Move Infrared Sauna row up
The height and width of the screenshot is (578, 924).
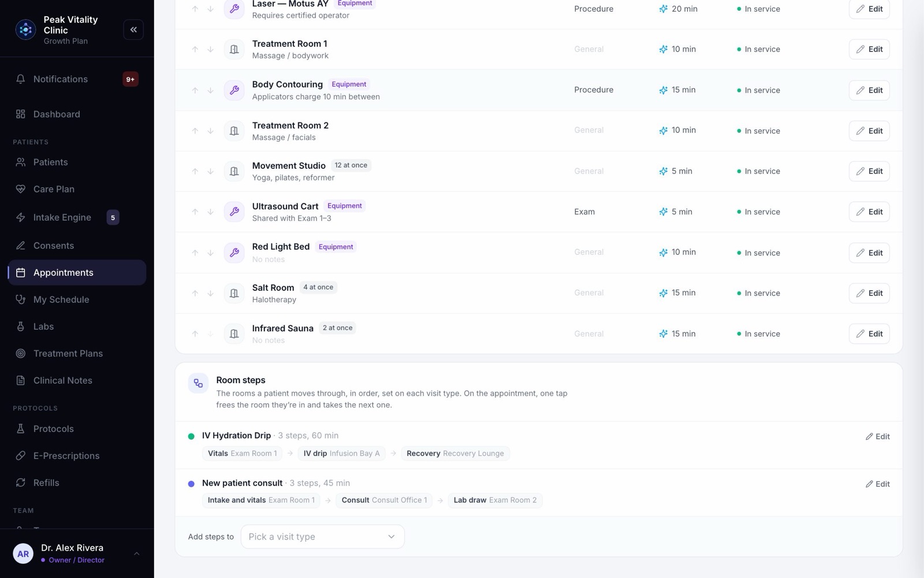(x=195, y=334)
